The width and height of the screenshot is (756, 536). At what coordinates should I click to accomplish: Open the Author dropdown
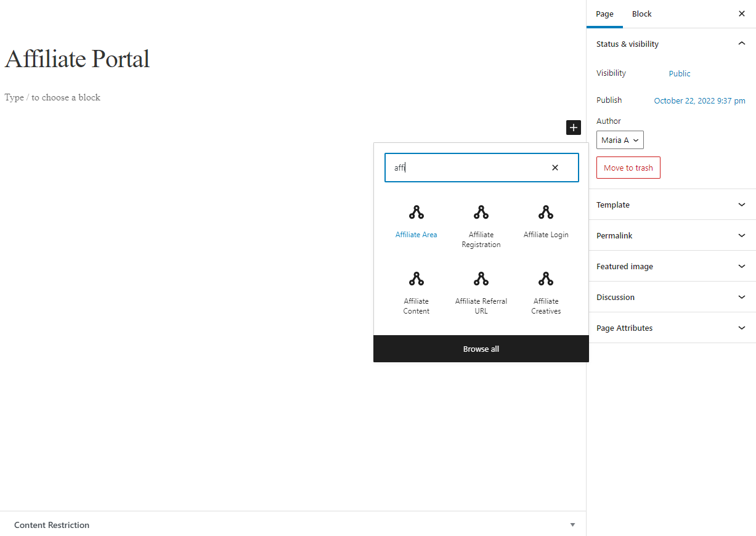click(620, 140)
